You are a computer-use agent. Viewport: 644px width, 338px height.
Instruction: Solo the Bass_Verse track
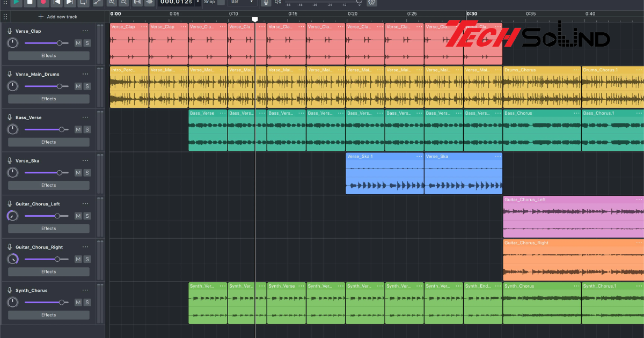87,129
